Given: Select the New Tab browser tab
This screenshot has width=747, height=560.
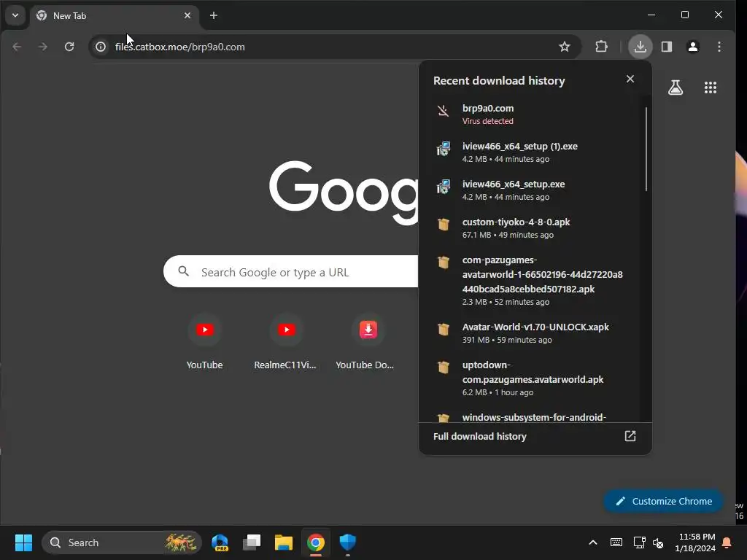Looking at the screenshot, I should [115, 16].
